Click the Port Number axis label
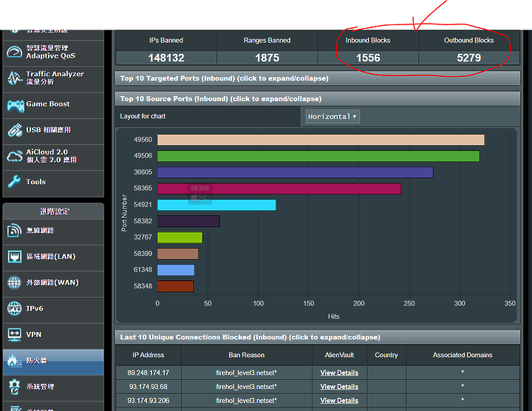The width and height of the screenshot is (532, 411). 124,213
